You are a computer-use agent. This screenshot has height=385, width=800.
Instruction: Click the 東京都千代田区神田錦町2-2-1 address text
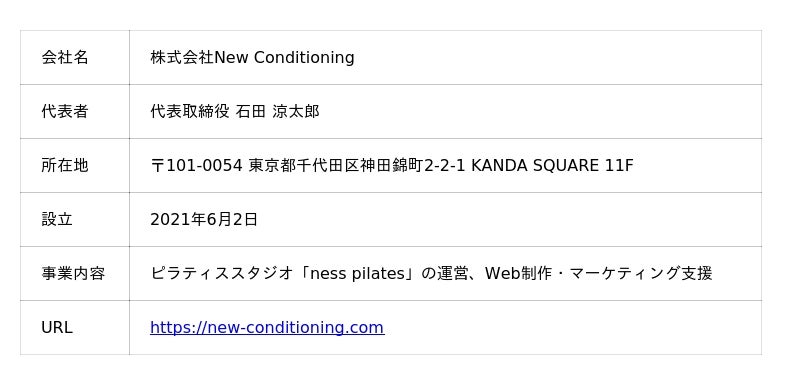pos(357,165)
